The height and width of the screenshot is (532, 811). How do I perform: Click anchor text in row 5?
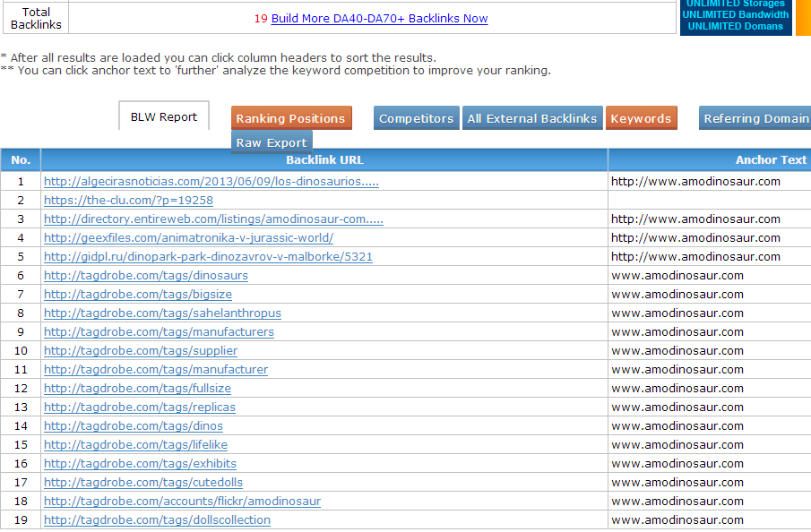[695, 256]
